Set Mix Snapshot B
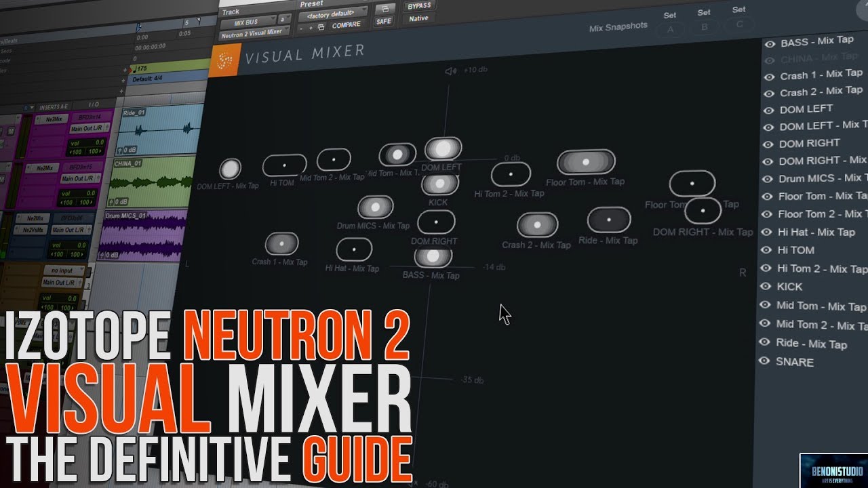Screen dimensions: 868x488 pyautogui.click(x=705, y=27)
